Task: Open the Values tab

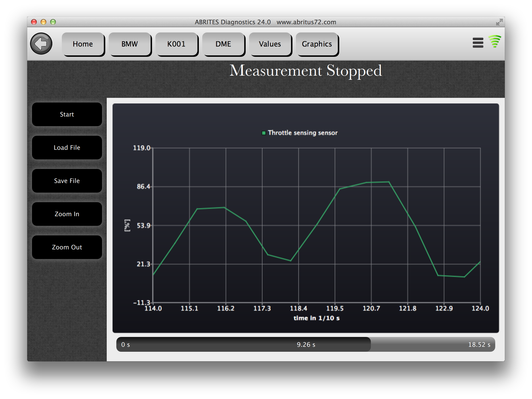Action: click(x=270, y=44)
